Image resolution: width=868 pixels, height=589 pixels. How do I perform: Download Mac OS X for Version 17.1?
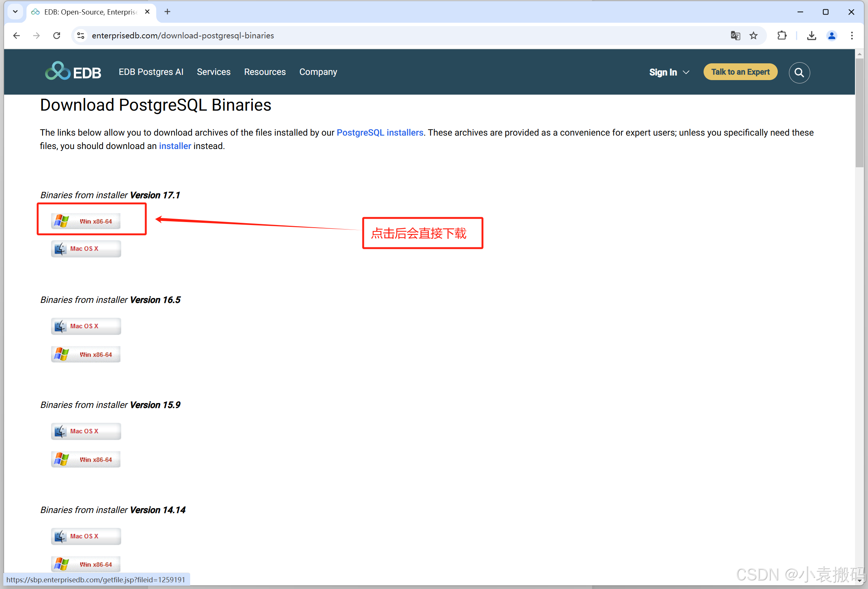pos(86,248)
